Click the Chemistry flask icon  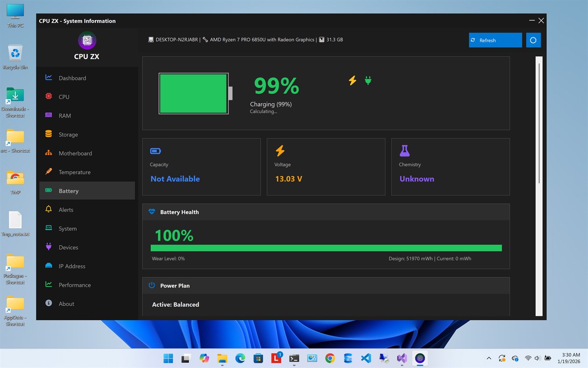pos(404,151)
